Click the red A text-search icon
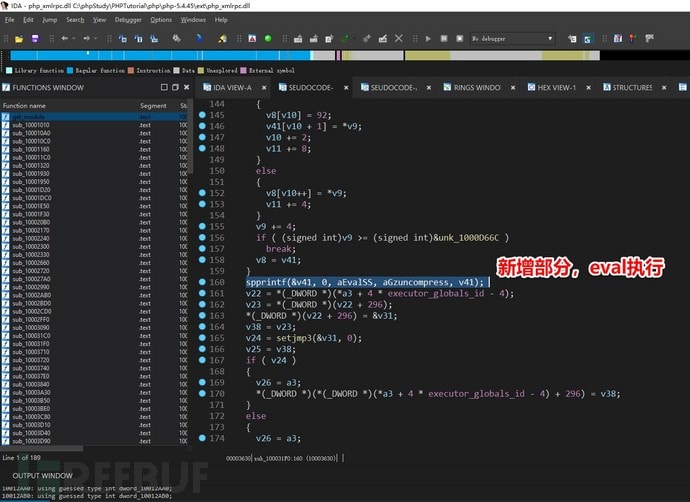Screen dimensions: 690x502 pyautogui.click(x=252, y=39)
